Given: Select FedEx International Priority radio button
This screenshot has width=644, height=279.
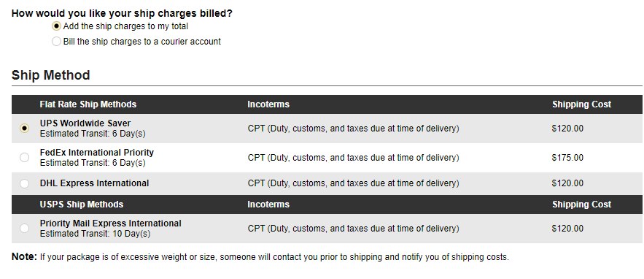Looking at the screenshot, I should pos(25,158).
